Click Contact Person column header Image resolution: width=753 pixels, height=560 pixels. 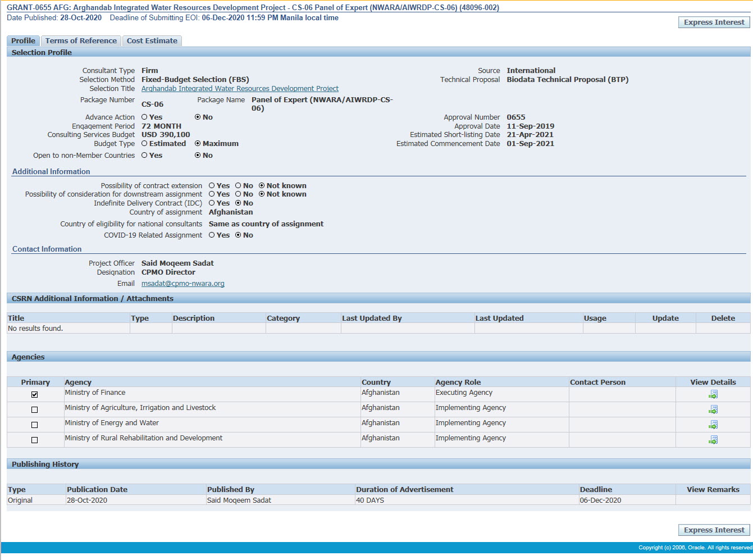(x=597, y=382)
